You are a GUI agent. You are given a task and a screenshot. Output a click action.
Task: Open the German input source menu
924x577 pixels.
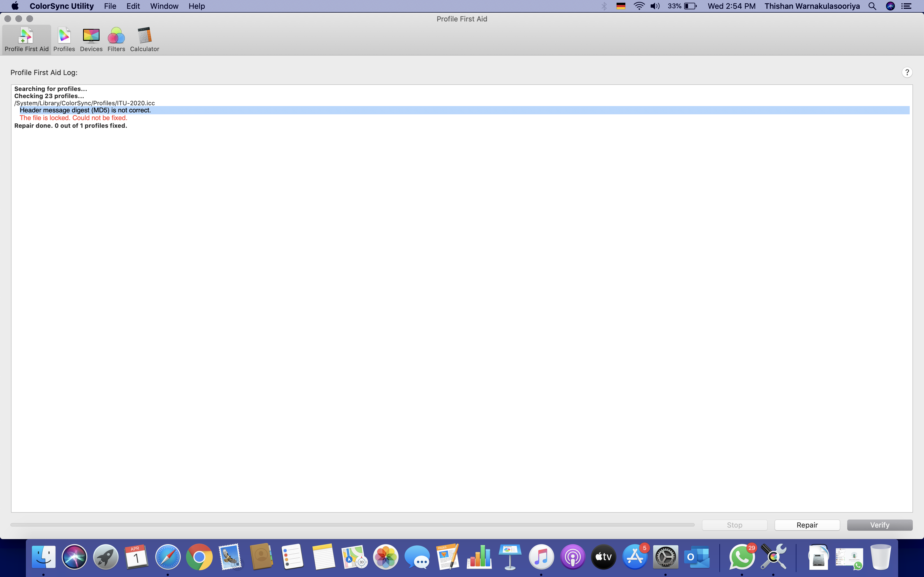point(621,6)
